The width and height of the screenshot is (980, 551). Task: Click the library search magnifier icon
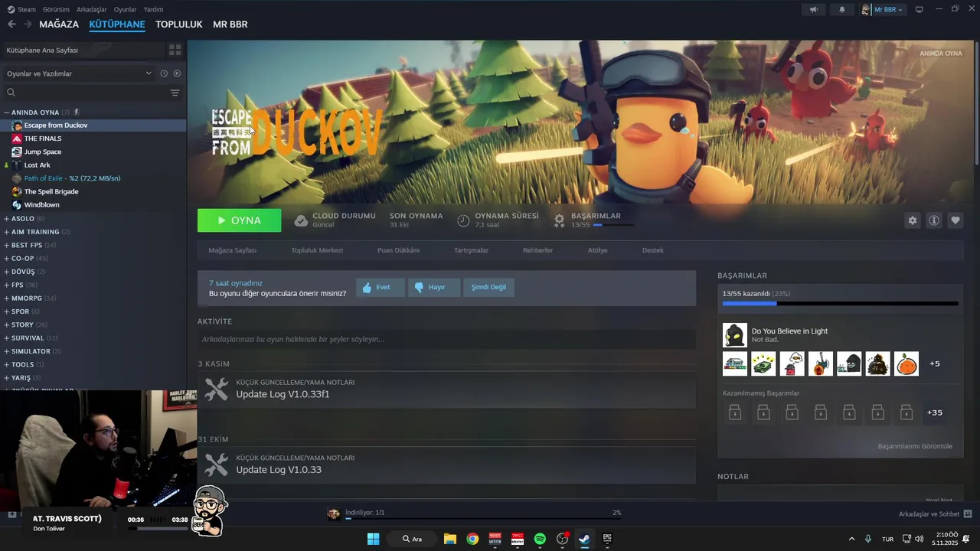click(x=11, y=93)
